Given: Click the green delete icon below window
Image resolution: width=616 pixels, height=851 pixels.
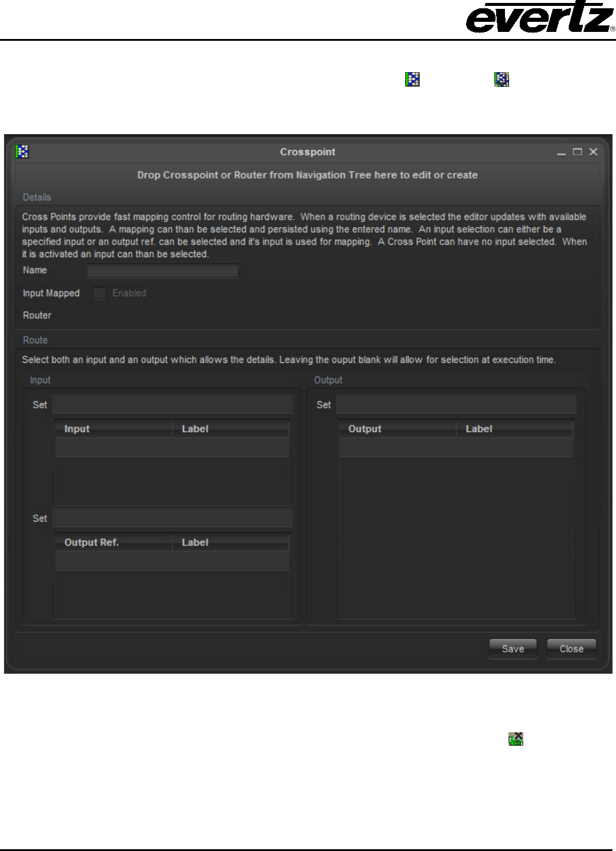Looking at the screenshot, I should pos(516,739).
